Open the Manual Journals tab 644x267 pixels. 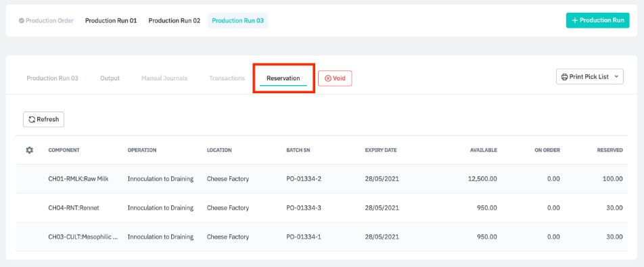point(164,78)
